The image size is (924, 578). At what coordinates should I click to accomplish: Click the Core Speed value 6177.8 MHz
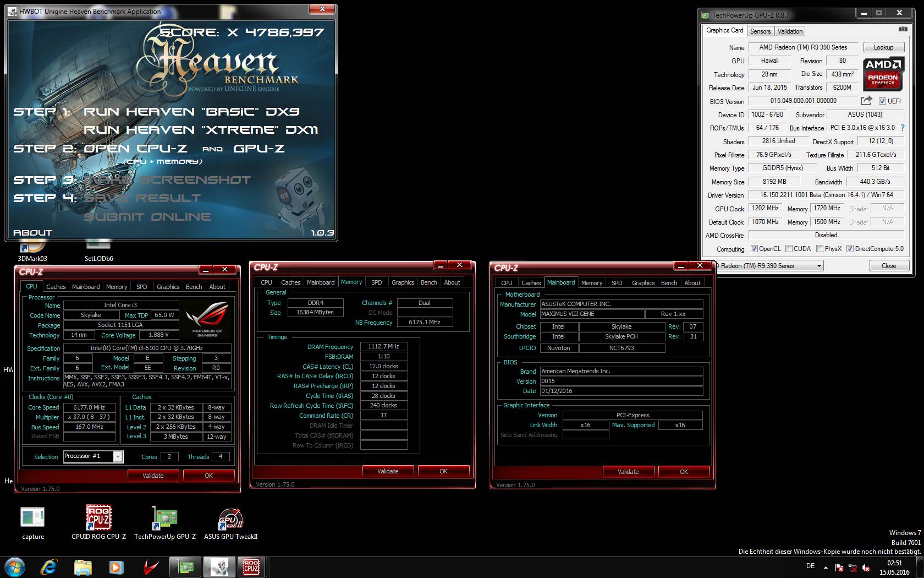tap(89, 407)
